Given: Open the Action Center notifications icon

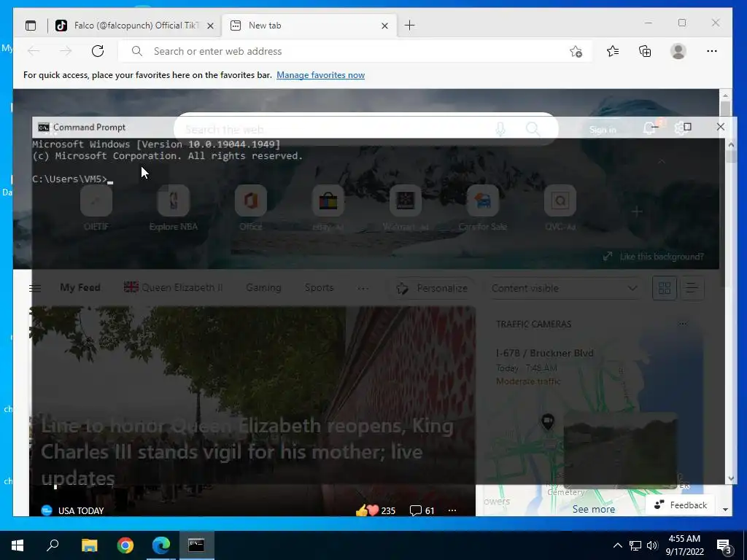Looking at the screenshot, I should [724, 546].
